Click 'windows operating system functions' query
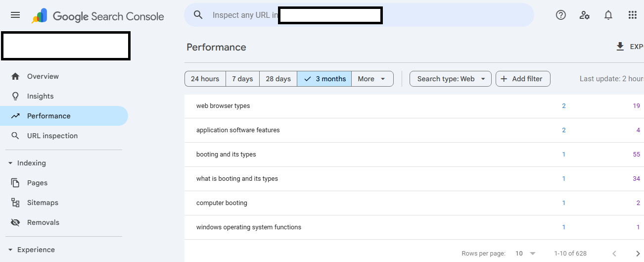The width and height of the screenshot is (644, 262). pyautogui.click(x=249, y=227)
